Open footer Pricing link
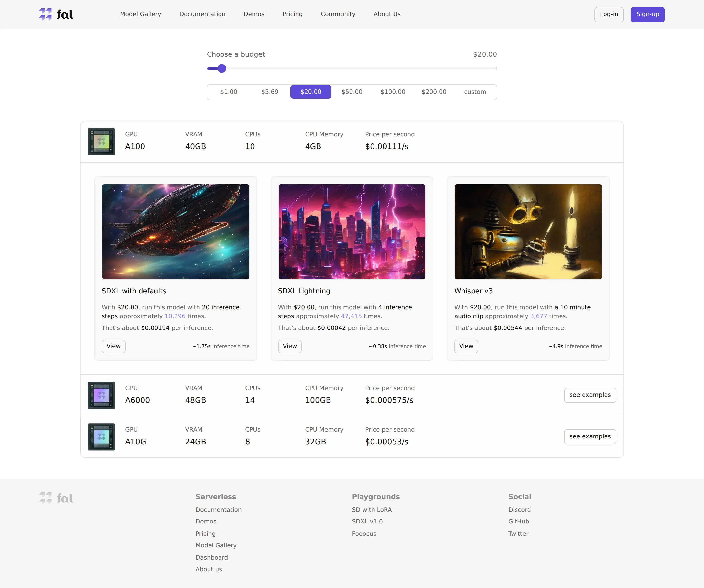704x588 pixels. [206, 533]
